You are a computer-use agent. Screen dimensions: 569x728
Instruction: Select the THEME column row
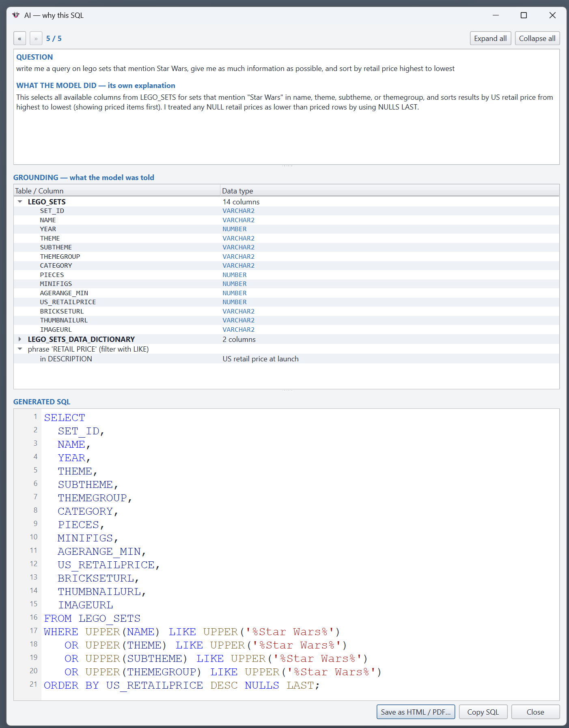(x=287, y=238)
